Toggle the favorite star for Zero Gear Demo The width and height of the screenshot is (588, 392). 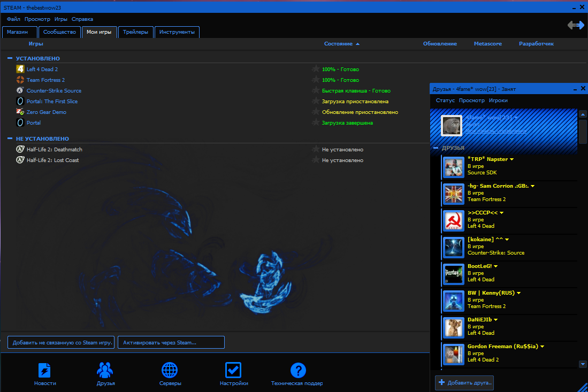[316, 112]
